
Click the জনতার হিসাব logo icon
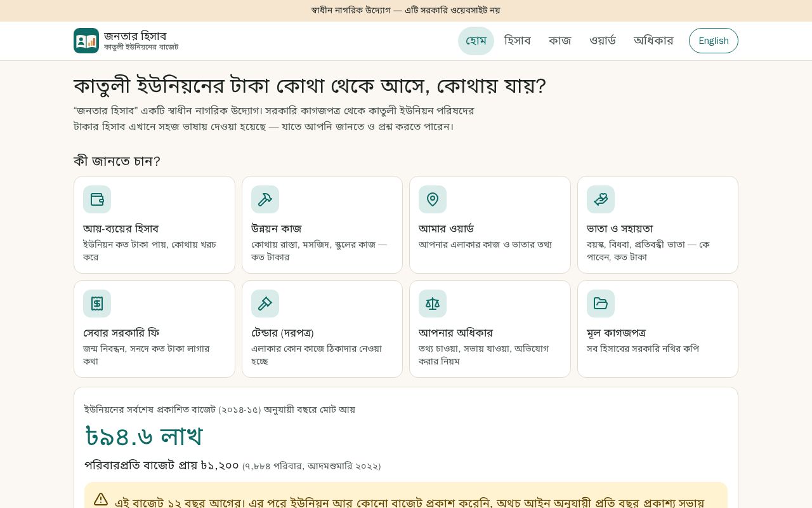click(86, 41)
